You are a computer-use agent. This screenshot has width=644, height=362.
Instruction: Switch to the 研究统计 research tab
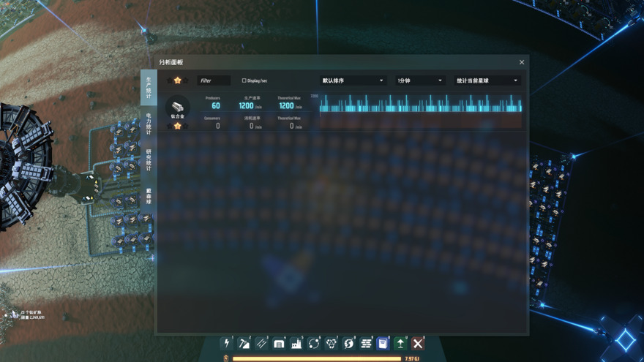pyautogui.click(x=148, y=160)
